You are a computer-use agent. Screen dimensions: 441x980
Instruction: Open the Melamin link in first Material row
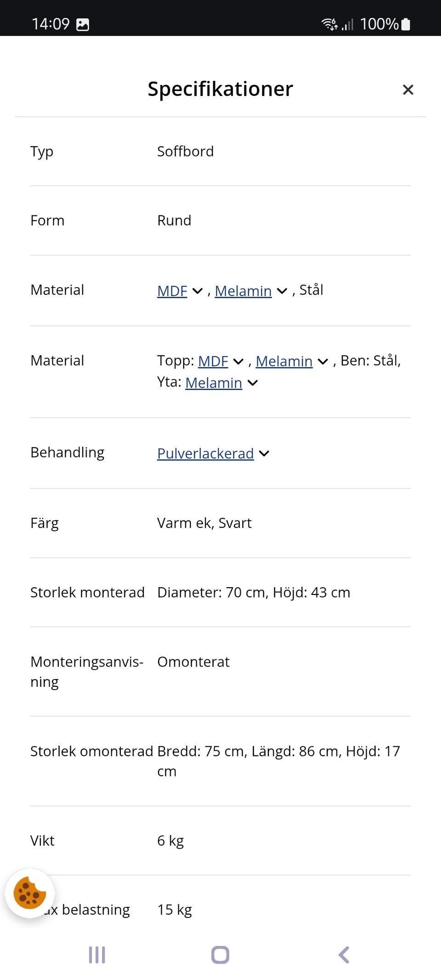point(243,291)
